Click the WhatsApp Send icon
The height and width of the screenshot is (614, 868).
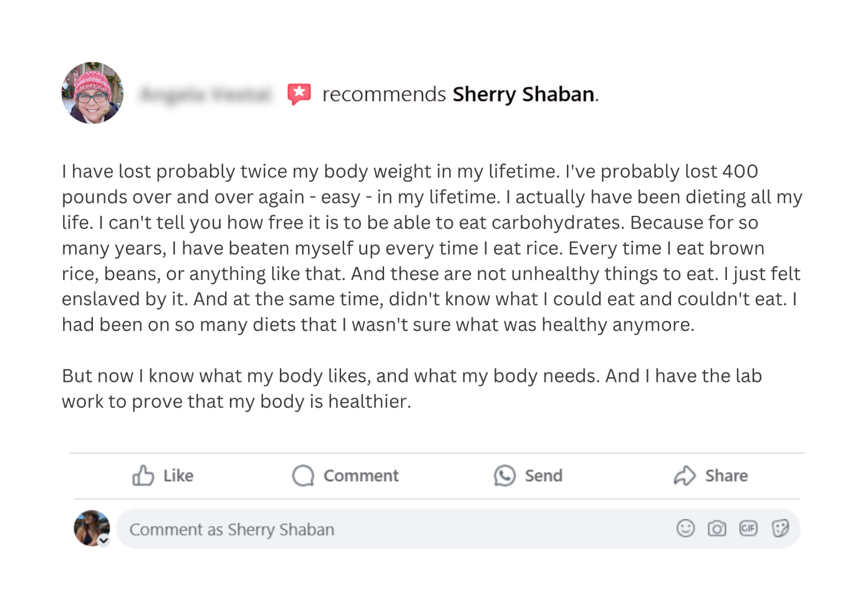point(505,476)
